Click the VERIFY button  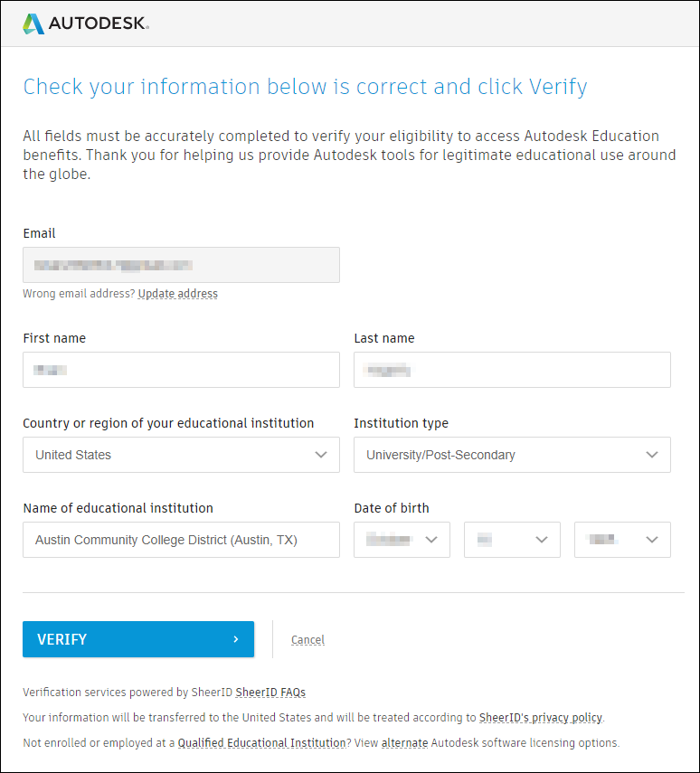pos(137,639)
